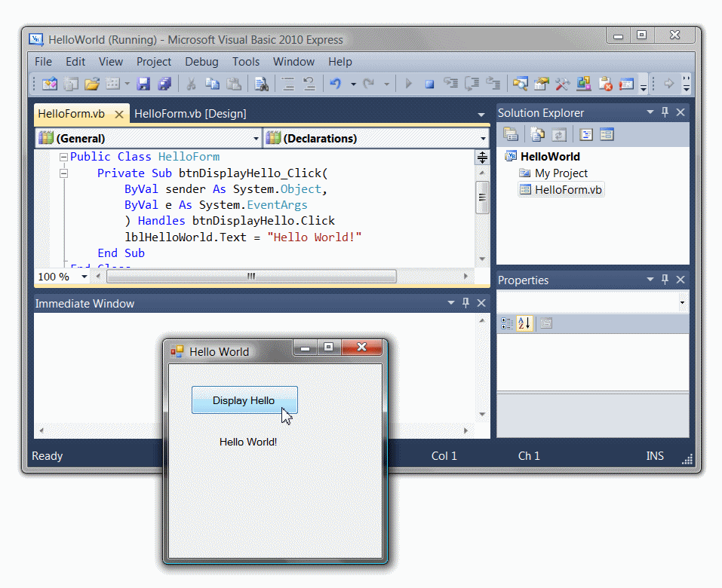722x588 pixels.
Task: Sort properties alphabetically in the Properties panel
Action: tap(524, 323)
